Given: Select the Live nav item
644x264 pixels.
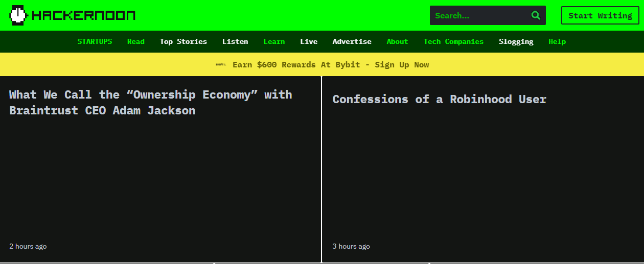Looking at the screenshot, I should tap(309, 41).
